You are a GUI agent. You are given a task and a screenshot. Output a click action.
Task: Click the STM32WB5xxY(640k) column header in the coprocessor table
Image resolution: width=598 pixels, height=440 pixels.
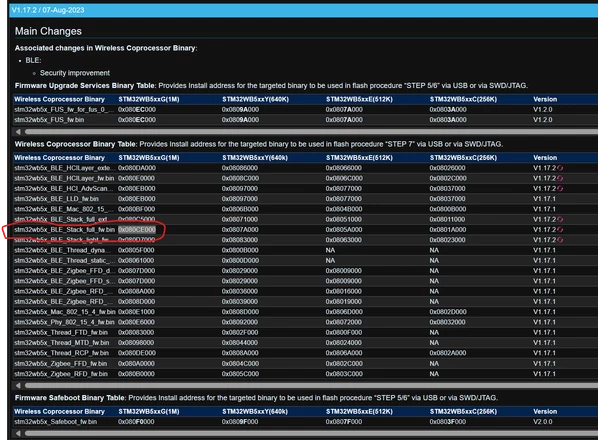(255, 158)
